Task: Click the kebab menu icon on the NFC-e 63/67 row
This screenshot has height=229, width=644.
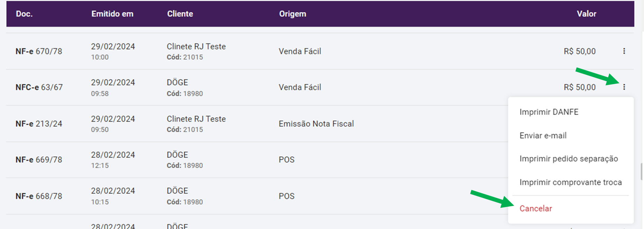Action: pyautogui.click(x=624, y=87)
